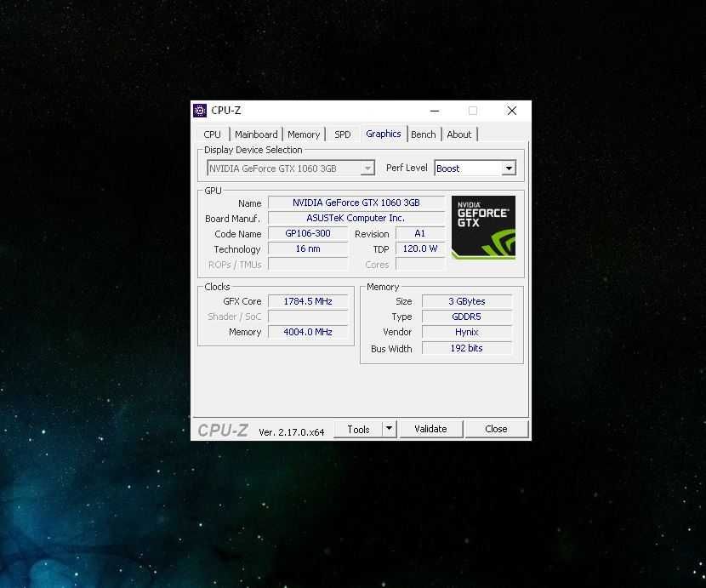Click the GPU Name field value
This screenshot has height=588, width=706.
click(x=356, y=203)
